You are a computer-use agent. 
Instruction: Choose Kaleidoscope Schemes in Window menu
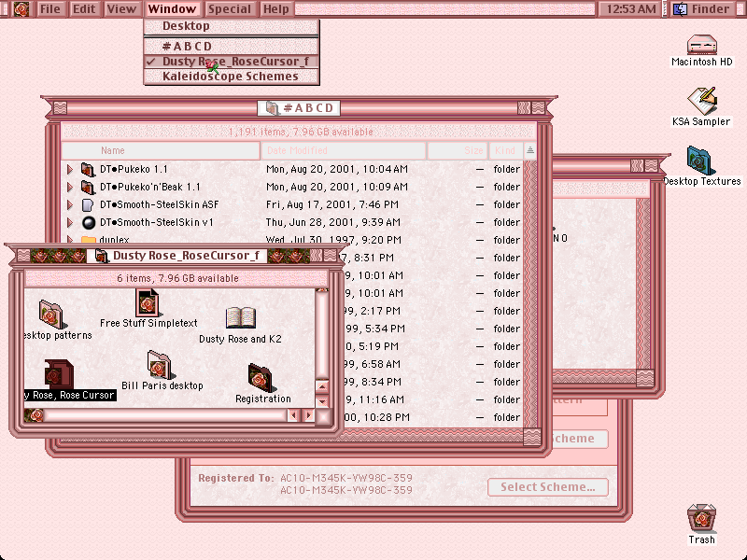[x=232, y=77]
